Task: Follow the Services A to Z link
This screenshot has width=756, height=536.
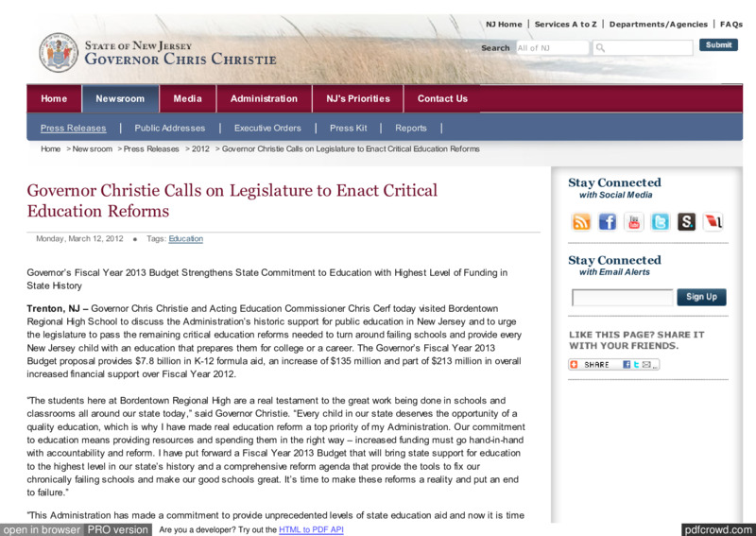Action: point(565,25)
